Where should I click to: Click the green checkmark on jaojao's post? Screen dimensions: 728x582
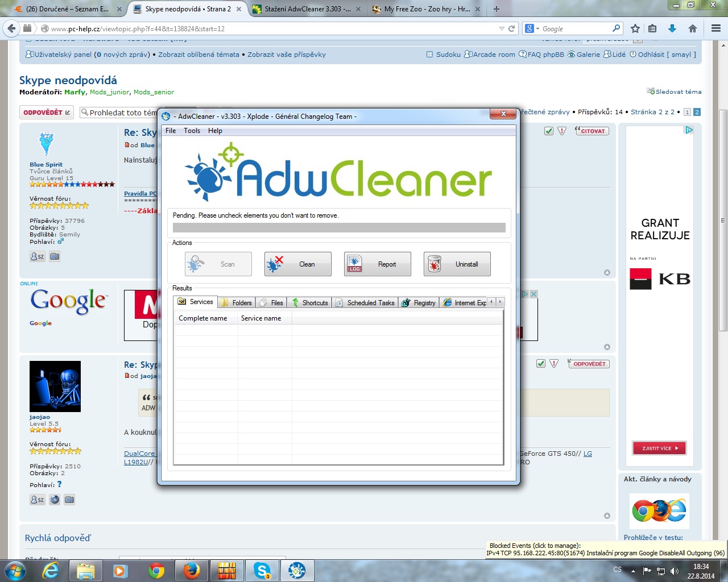541,364
